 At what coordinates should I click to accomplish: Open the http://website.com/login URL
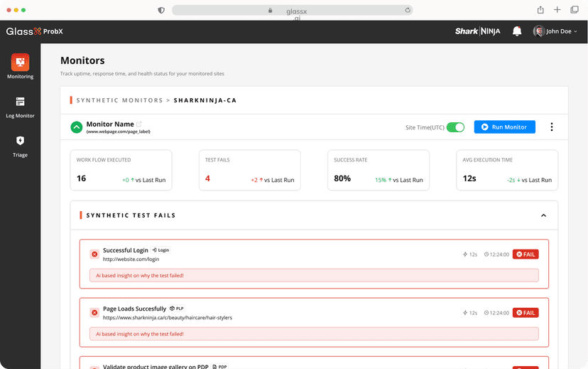click(131, 259)
